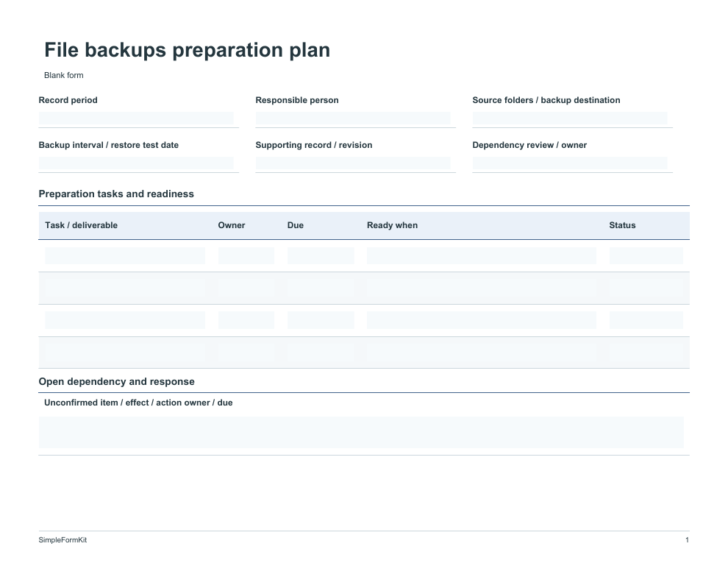Click the 'Due' column header
728x563 pixels.
click(x=296, y=225)
